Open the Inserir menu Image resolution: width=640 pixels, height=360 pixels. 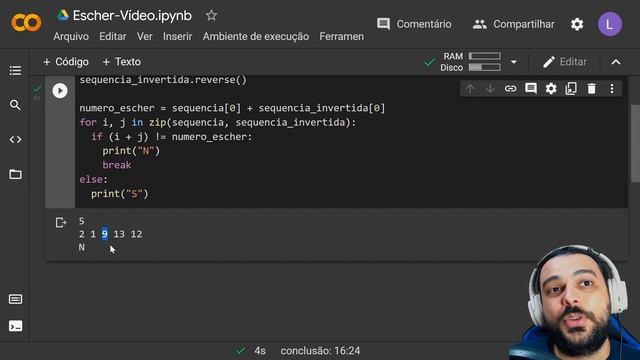click(178, 36)
